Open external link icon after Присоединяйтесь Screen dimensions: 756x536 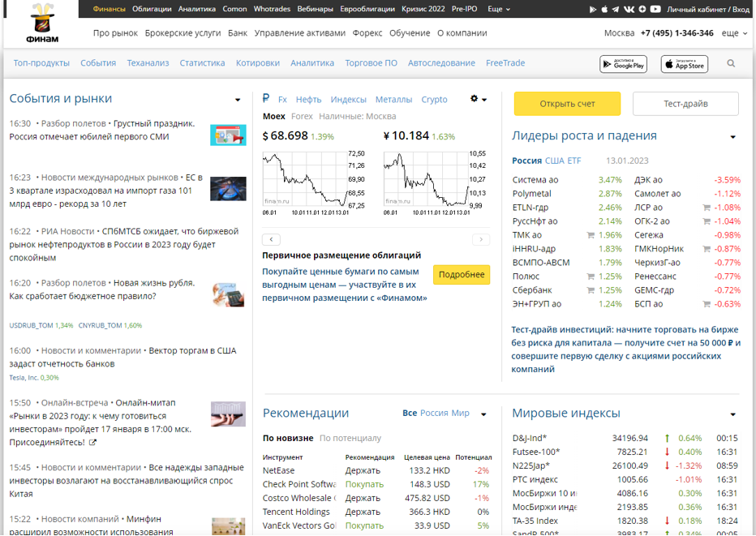[92, 443]
